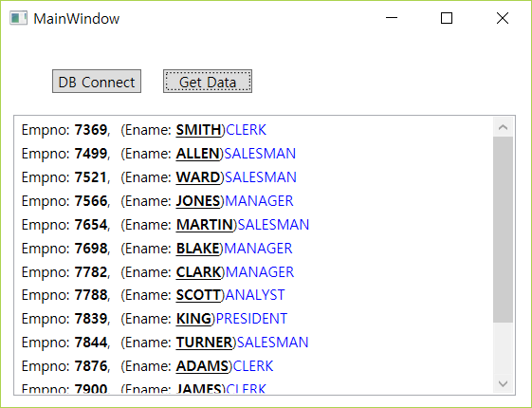Click the SALESMAN text beside TURNER

pyautogui.click(x=272, y=343)
